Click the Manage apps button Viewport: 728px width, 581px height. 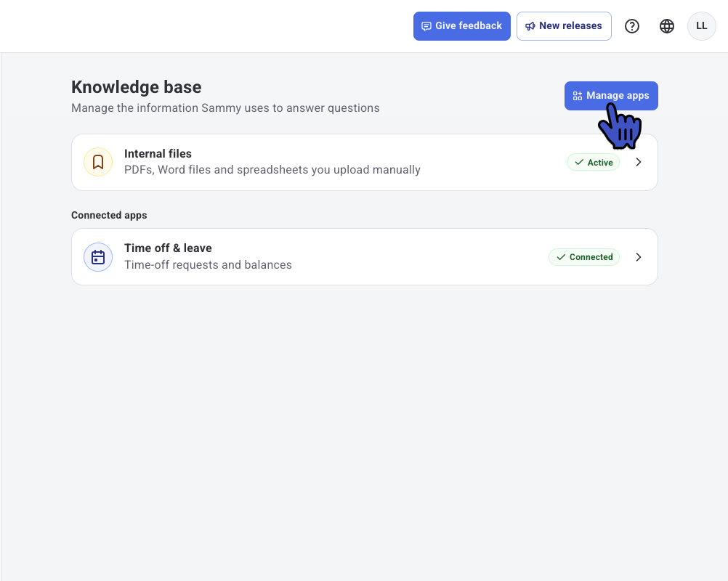click(x=611, y=96)
